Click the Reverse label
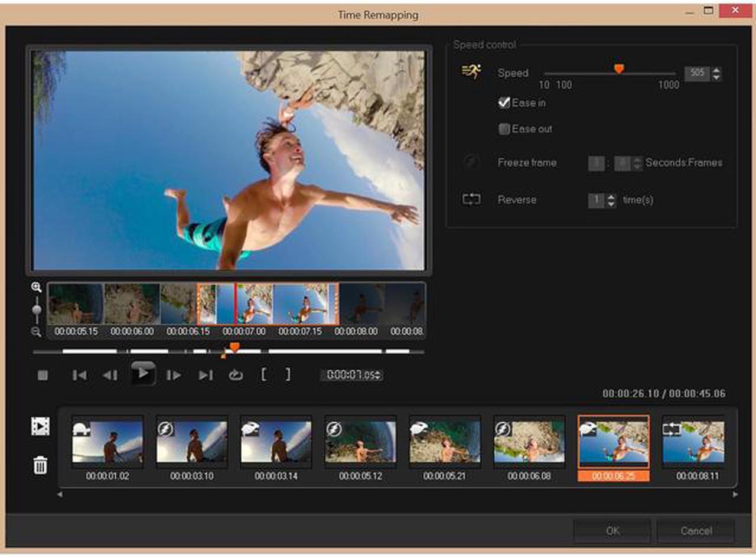 [x=517, y=200]
